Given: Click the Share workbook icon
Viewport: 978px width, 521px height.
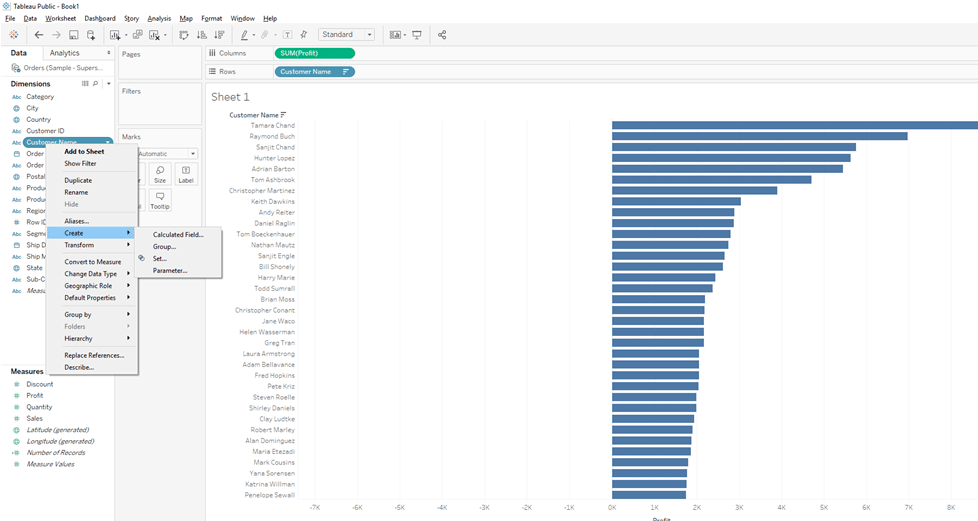Looking at the screenshot, I should click(x=442, y=35).
